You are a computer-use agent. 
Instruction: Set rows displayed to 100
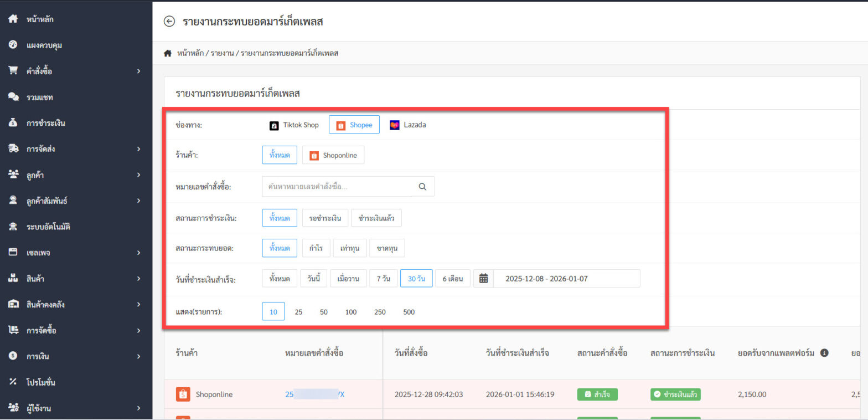click(x=351, y=312)
